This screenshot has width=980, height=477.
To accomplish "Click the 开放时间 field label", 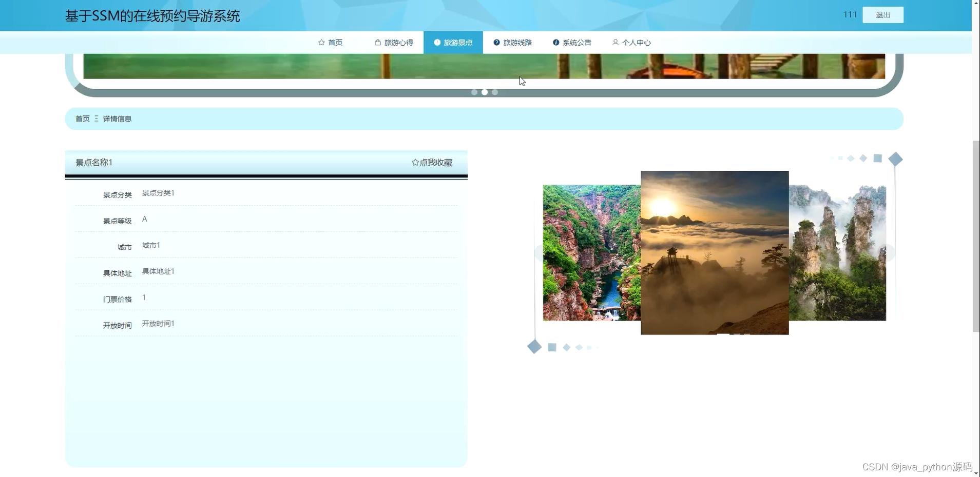I will pos(117,326).
